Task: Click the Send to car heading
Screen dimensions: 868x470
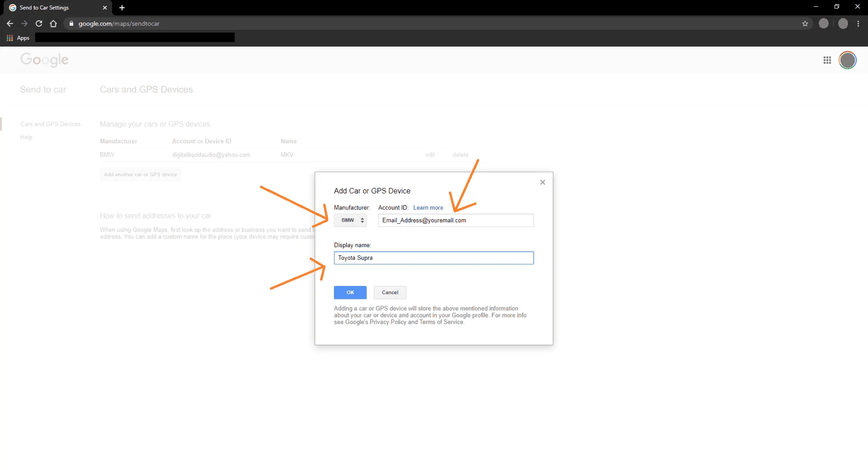Action: 43,90
